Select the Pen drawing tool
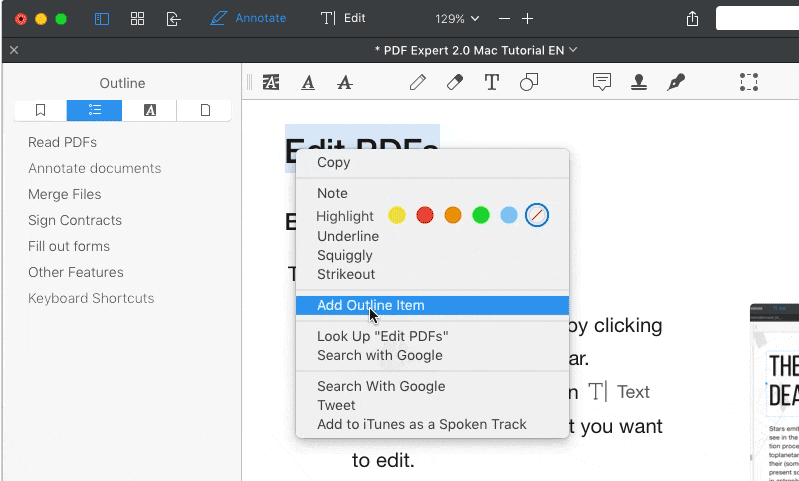The height and width of the screenshot is (481, 799). click(418, 83)
